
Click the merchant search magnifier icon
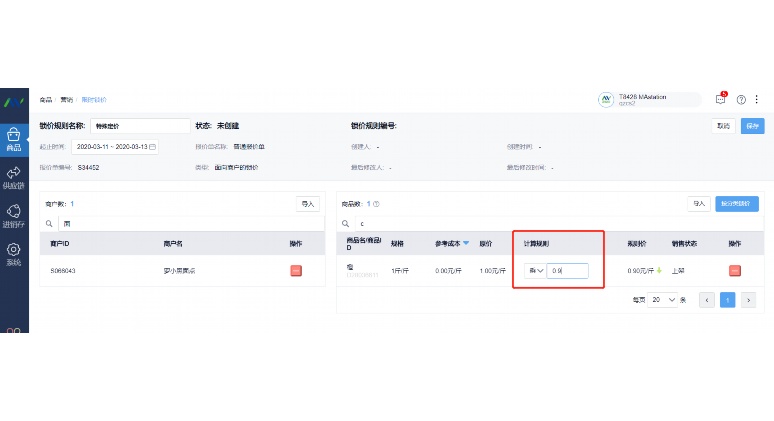[49, 224]
